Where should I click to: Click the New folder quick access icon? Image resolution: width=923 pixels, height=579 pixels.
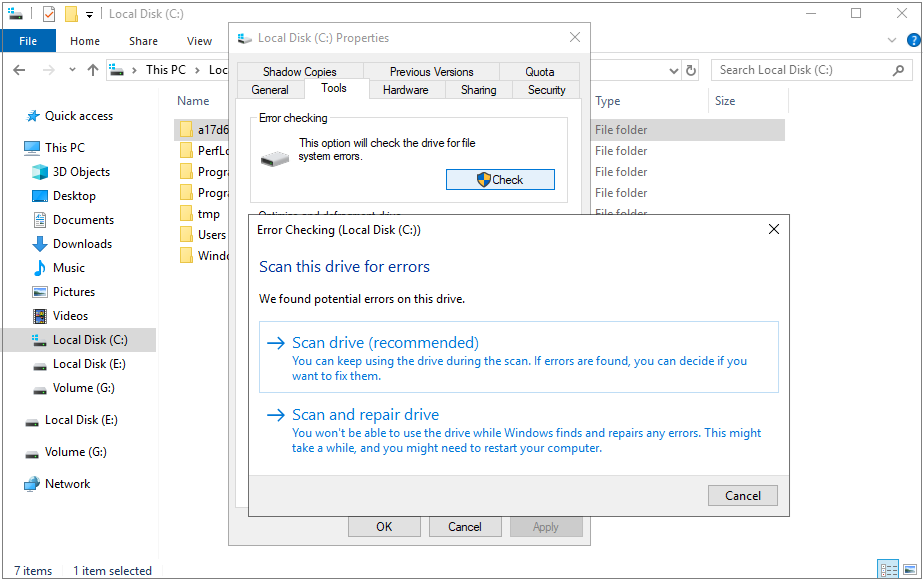point(71,14)
